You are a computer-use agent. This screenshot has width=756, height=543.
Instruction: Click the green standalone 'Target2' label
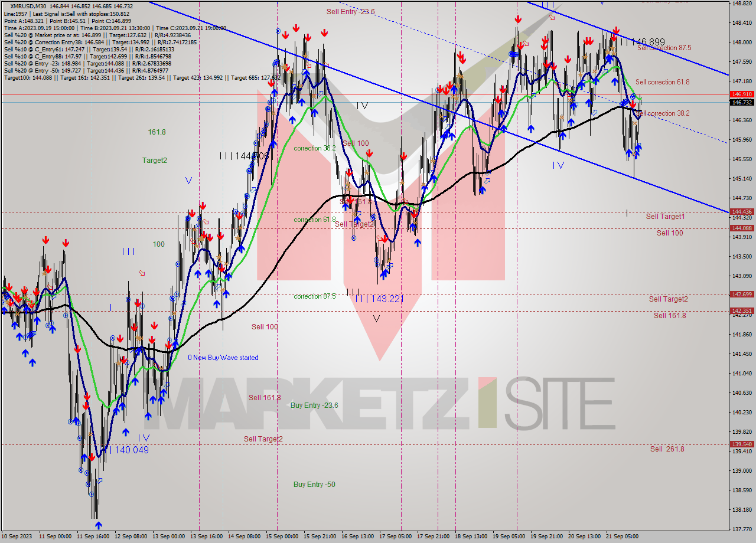click(155, 161)
